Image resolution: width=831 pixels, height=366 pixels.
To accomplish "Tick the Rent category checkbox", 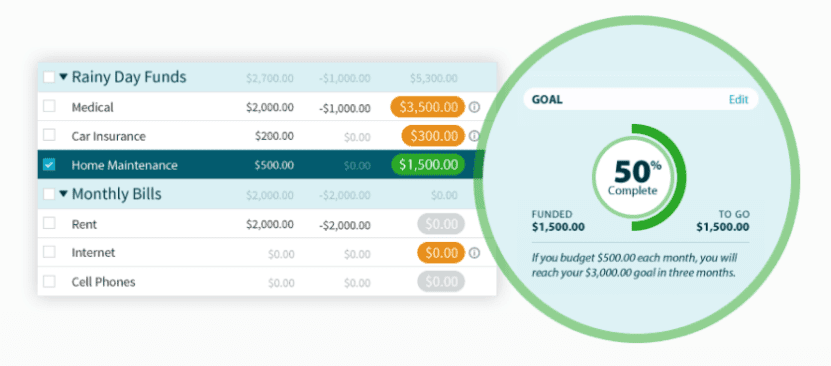I will (49, 224).
